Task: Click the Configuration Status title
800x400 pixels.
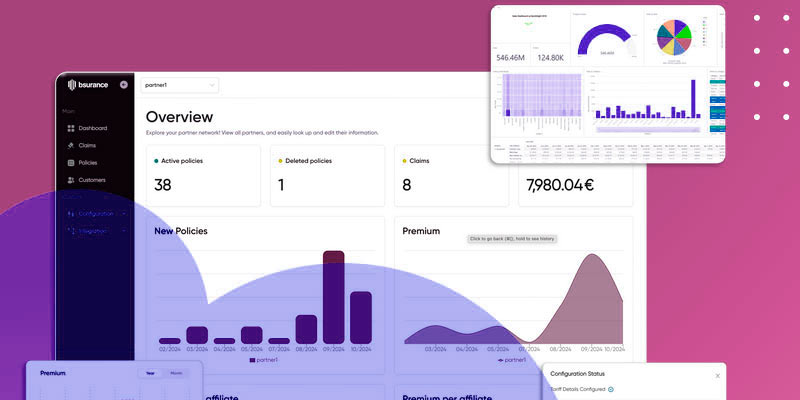Action: point(578,374)
